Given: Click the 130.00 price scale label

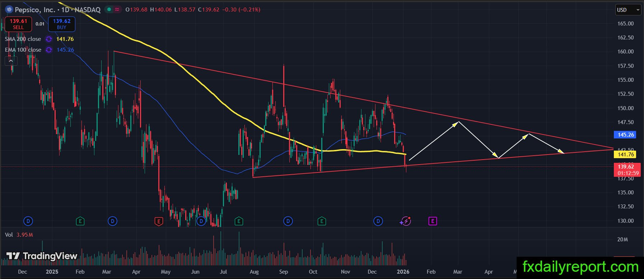Looking at the screenshot, I should (x=625, y=221).
